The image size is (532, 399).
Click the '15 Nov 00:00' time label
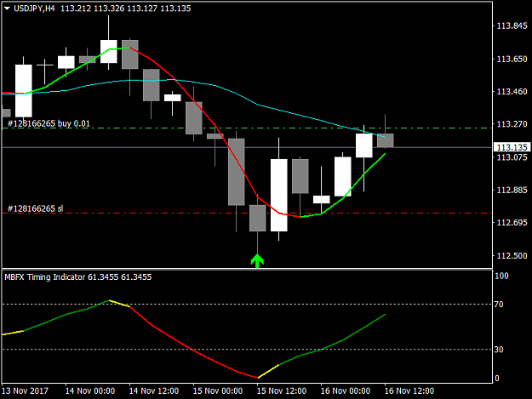[x=218, y=390]
